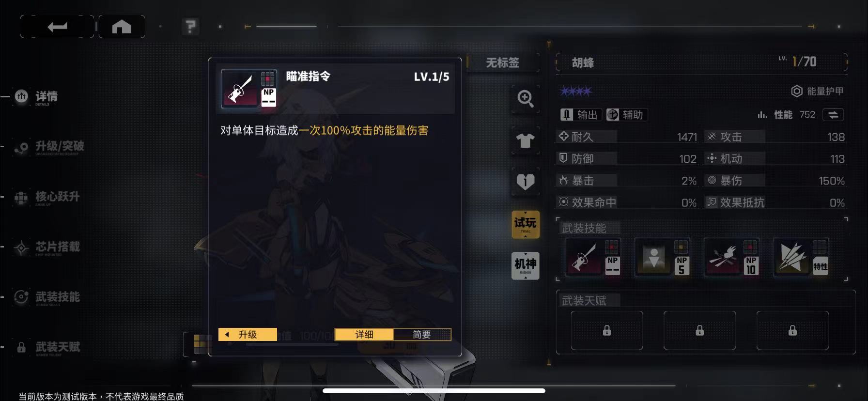Open the 机神 mode button
Viewport: 868px width, 401px height.
pos(526,265)
